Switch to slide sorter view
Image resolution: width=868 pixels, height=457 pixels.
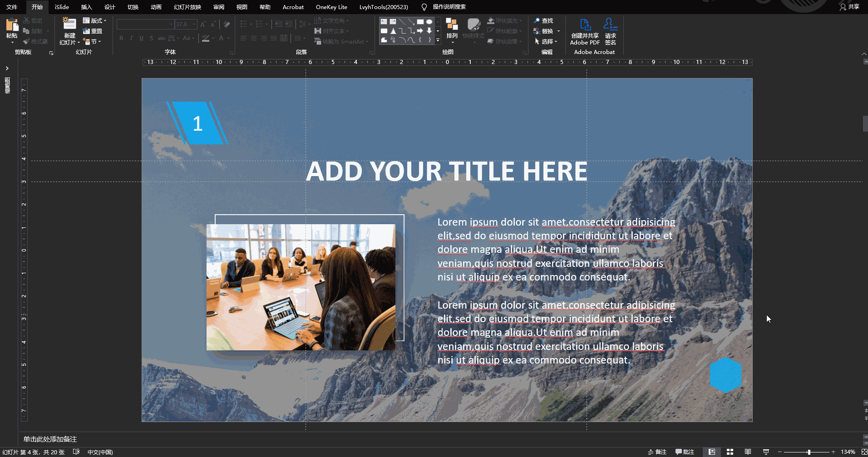coord(730,452)
